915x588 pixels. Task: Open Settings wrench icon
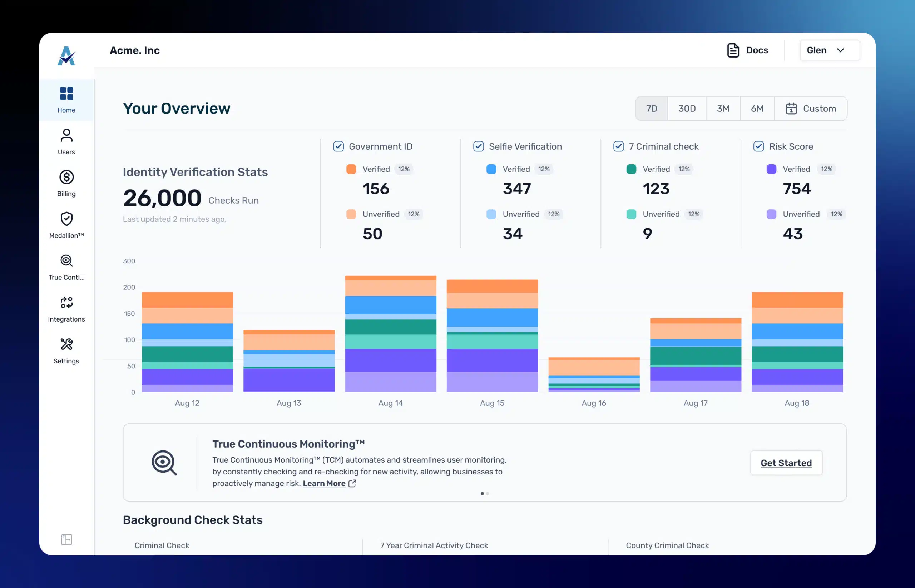pyautogui.click(x=66, y=344)
